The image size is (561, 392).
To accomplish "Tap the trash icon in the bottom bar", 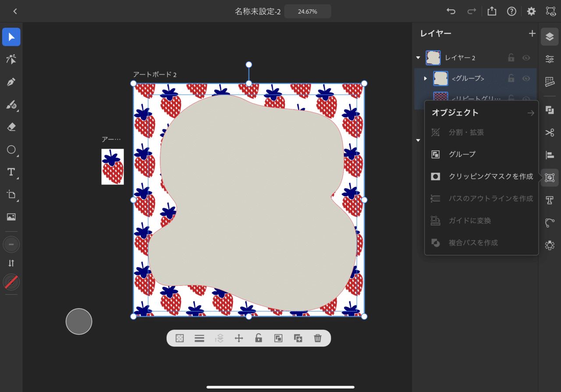I will point(317,338).
